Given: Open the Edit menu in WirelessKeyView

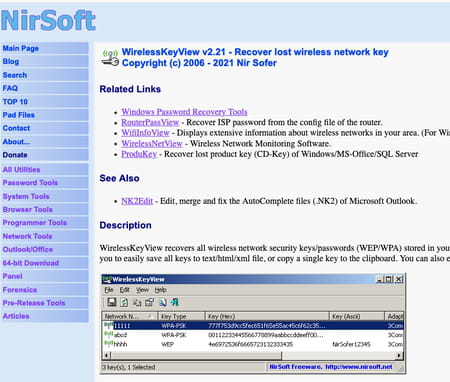Looking at the screenshot, I should pos(125,290).
